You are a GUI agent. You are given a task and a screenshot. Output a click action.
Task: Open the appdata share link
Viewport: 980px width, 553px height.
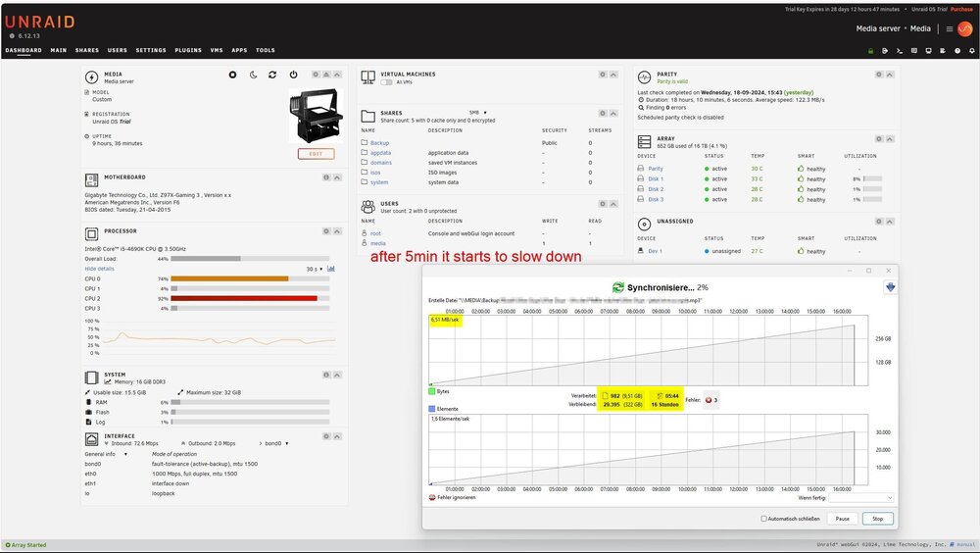[x=380, y=153]
